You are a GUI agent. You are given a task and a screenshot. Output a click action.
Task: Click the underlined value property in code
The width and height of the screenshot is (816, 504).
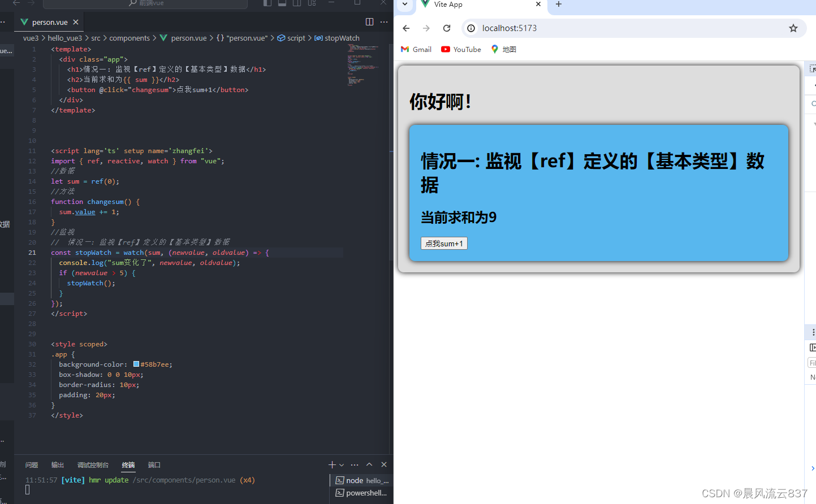tap(85, 212)
